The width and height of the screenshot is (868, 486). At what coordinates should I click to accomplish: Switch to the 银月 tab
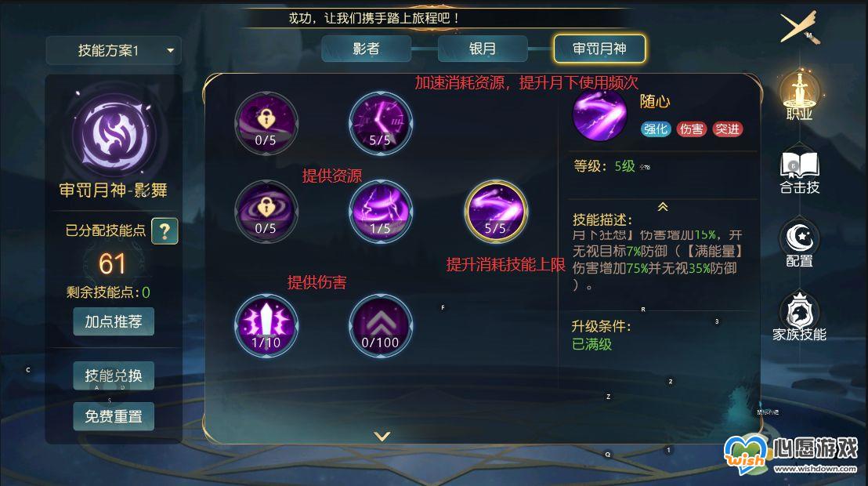(482, 49)
